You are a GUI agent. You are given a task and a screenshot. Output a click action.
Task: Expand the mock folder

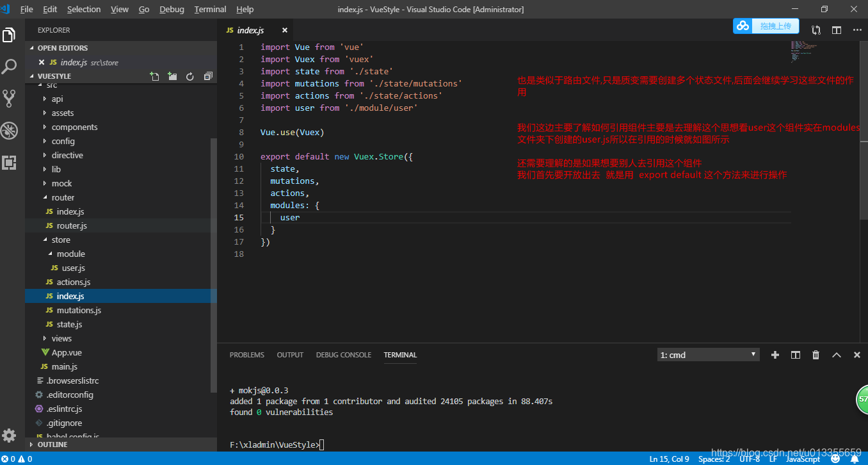pyautogui.click(x=121, y=183)
